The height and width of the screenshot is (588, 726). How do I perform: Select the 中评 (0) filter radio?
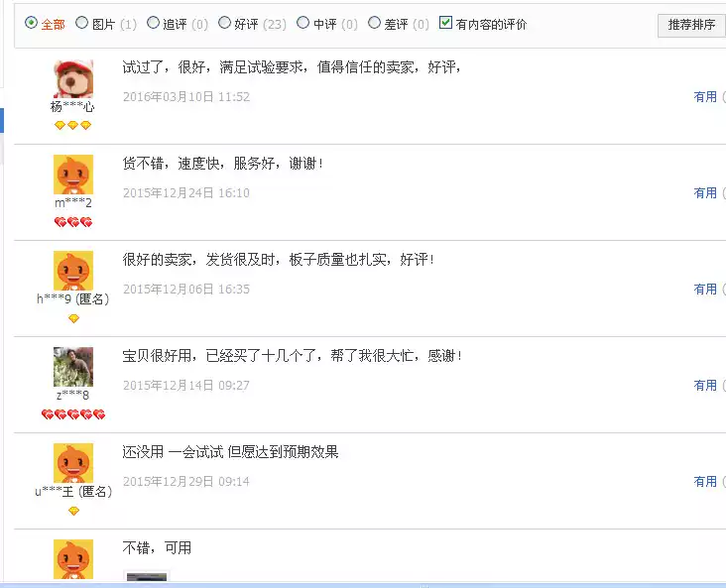[x=302, y=23]
